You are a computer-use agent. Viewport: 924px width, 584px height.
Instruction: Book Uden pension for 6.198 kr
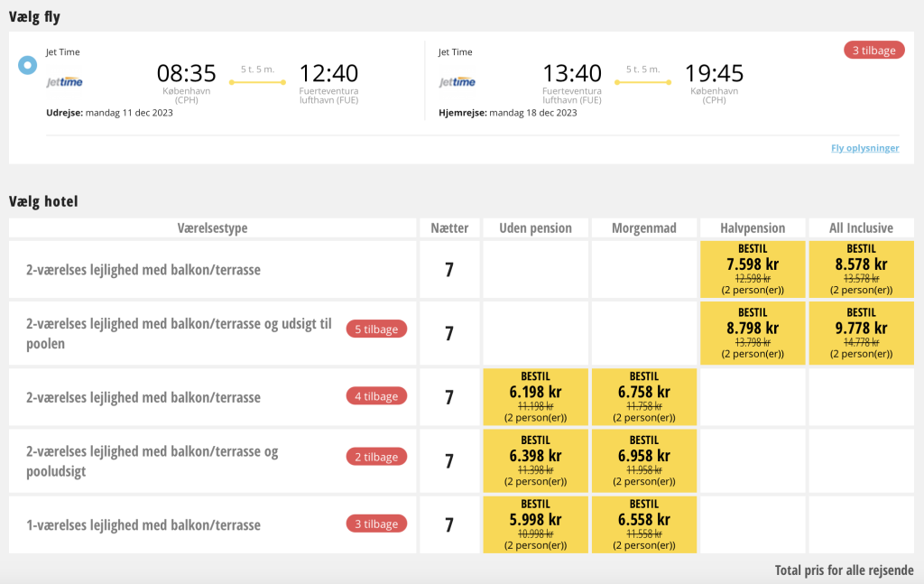[x=536, y=397]
